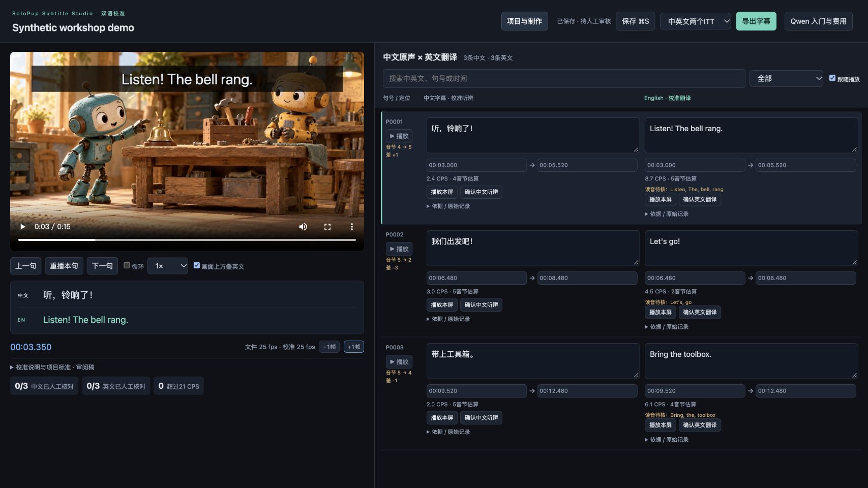The height and width of the screenshot is (488, 868).
Task: Step forward one frame with +1帧
Action: [x=354, y=347]
